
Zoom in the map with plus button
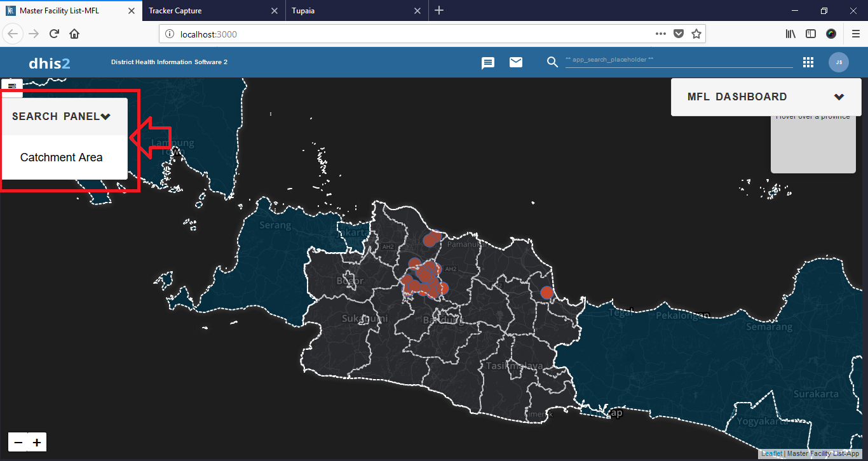pyautogui.click(x=37, y=443)
